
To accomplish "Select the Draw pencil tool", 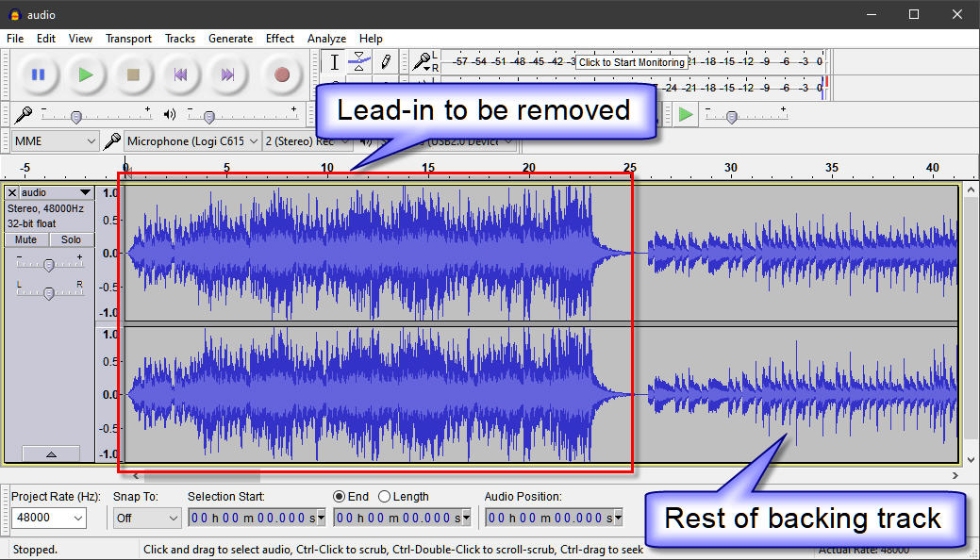I will coord(385,62).
